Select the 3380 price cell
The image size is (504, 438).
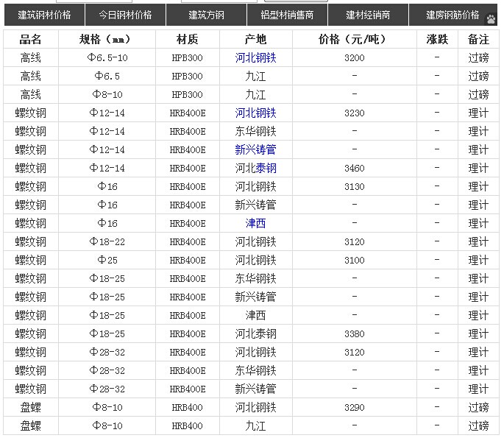pos(355,333)
